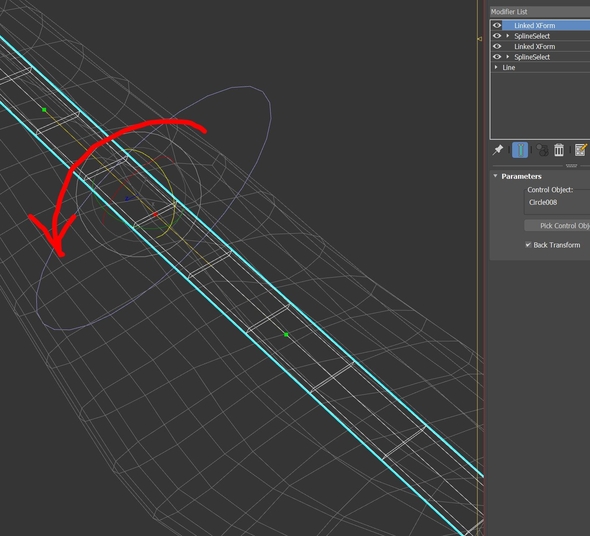This screenshot has height=536, width=590.
Task: Click the Circle008 control object field
Action: click(557, 203)
